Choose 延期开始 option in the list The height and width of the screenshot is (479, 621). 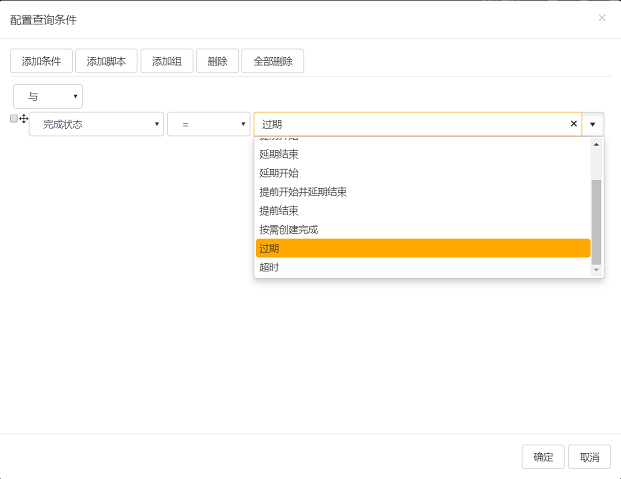[x=279, y=173]
